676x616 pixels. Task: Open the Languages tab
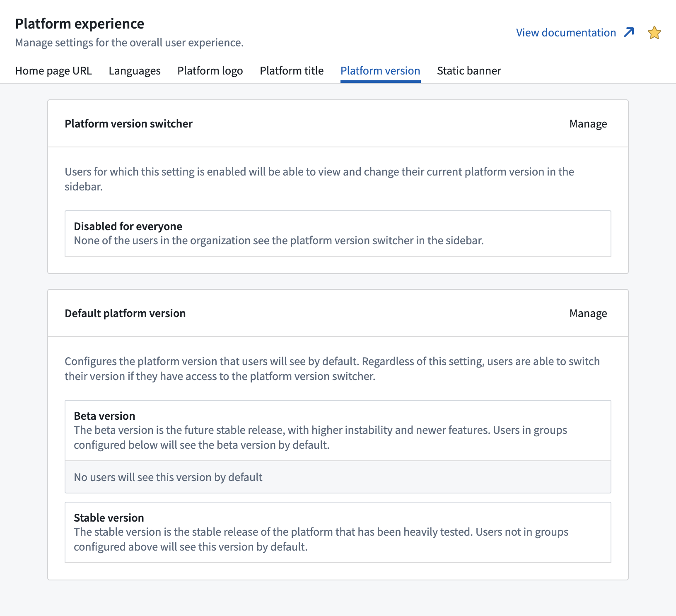135,70
